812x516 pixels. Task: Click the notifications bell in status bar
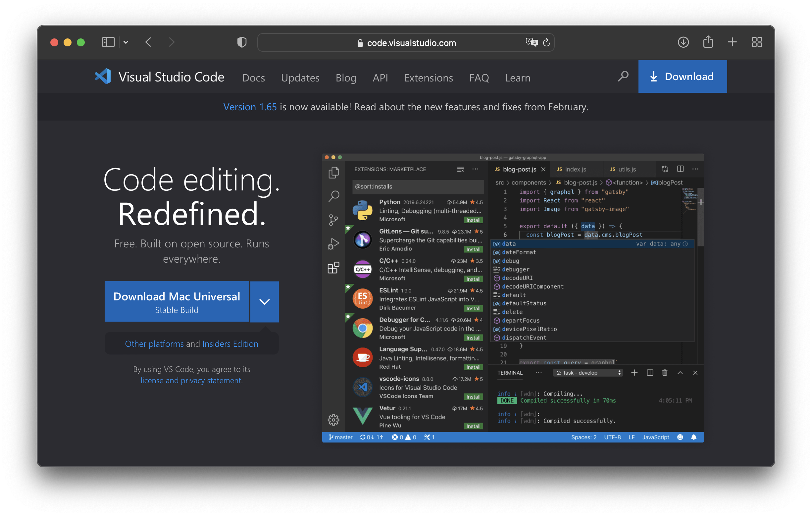tap(694, 437)
